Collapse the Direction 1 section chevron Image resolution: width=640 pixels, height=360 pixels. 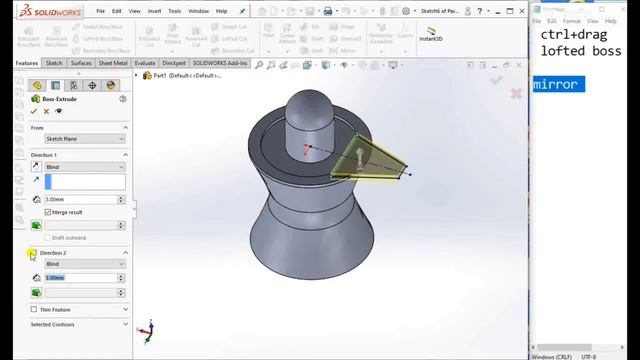125,155
